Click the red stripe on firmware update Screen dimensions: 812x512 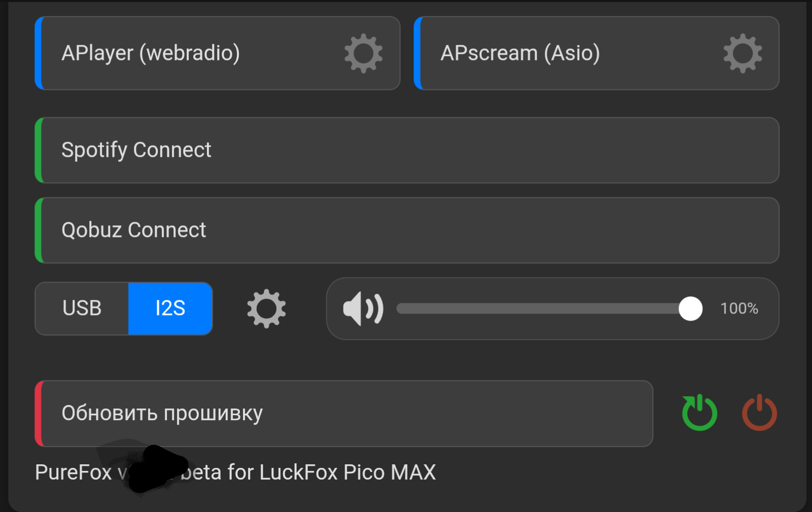pos(39,414)
